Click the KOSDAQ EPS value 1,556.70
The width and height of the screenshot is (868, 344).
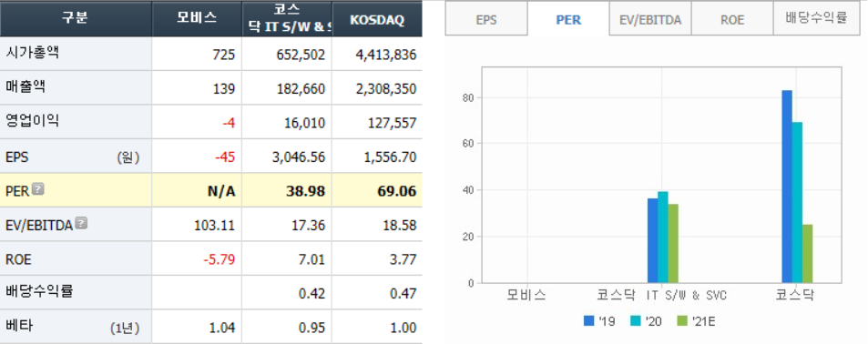(390, 157)
